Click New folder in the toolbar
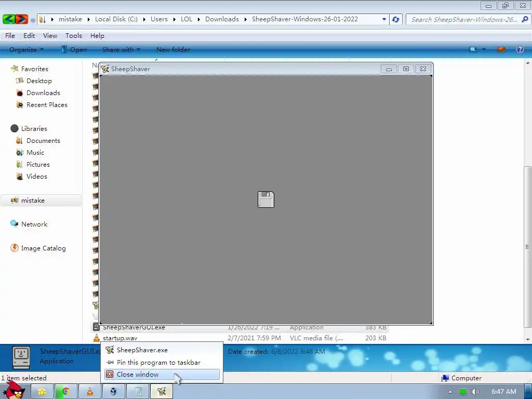Screen dimensions: 532x399 pyautogui.click(x=173, y=49)
